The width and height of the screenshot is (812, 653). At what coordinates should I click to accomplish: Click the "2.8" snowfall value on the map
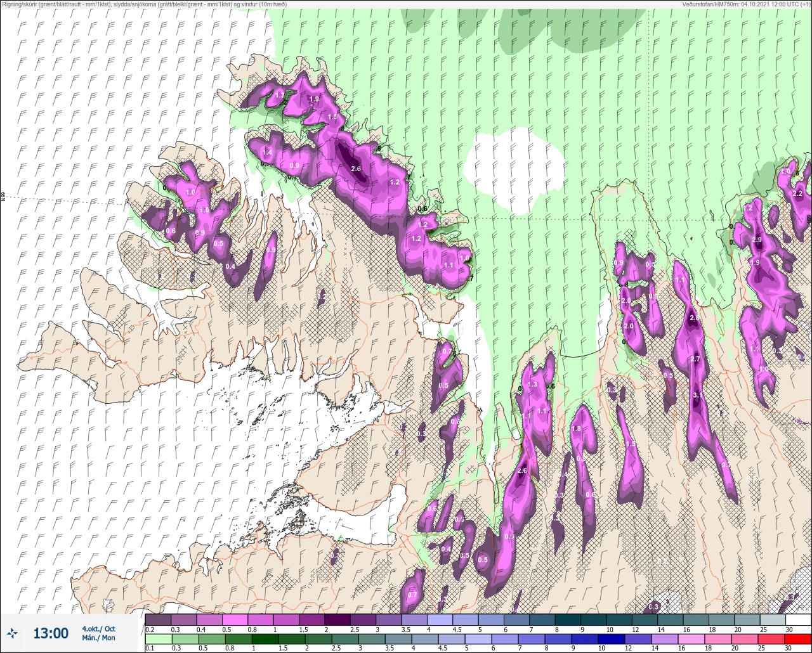click(694, 318)
